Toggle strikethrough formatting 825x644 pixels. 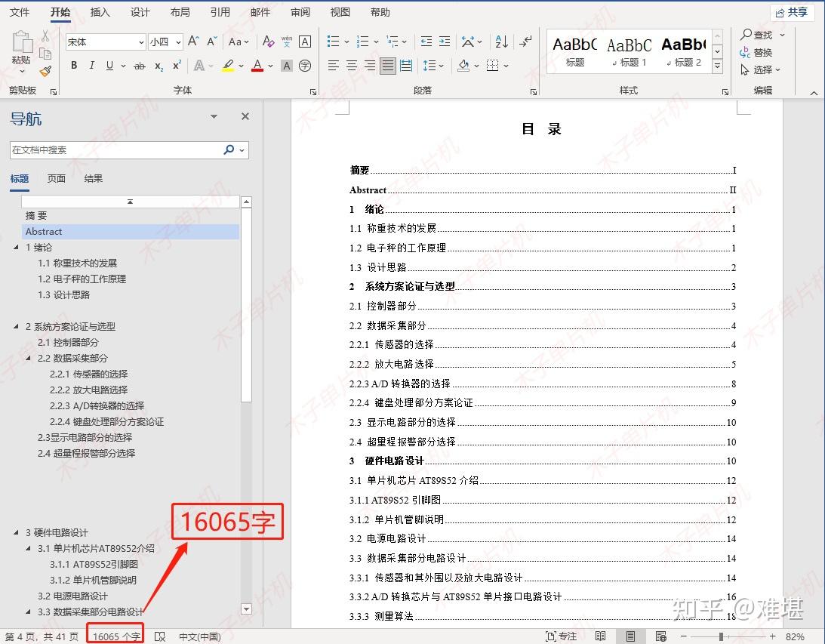[x=139, y=66]
